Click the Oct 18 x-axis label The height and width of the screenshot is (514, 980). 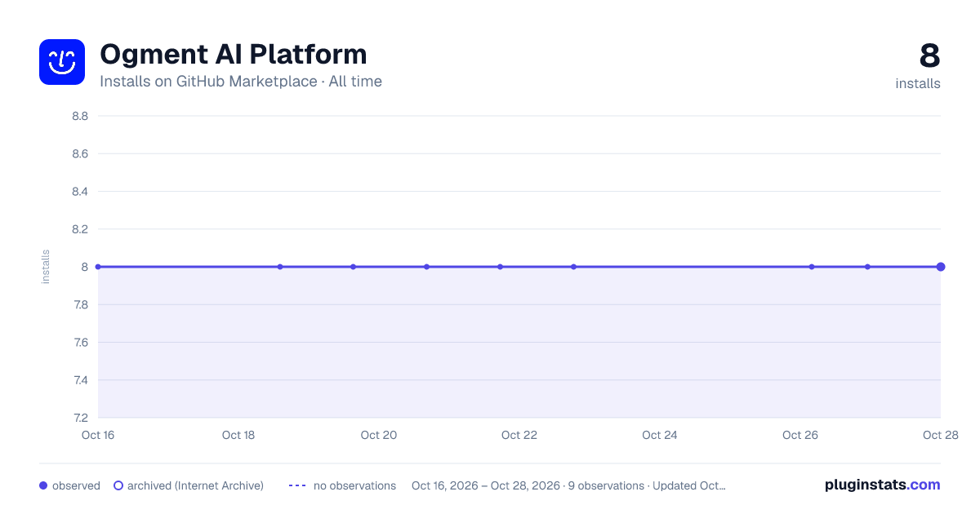[x=238, y=435]
